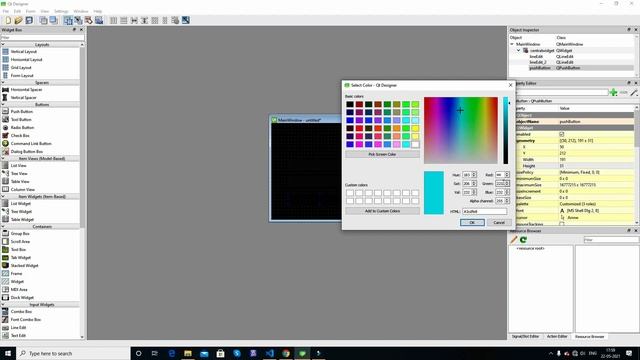Screen dimensions: 640x360
Task: Click the Open Form folder icon
Action: (x=18, y=20)
